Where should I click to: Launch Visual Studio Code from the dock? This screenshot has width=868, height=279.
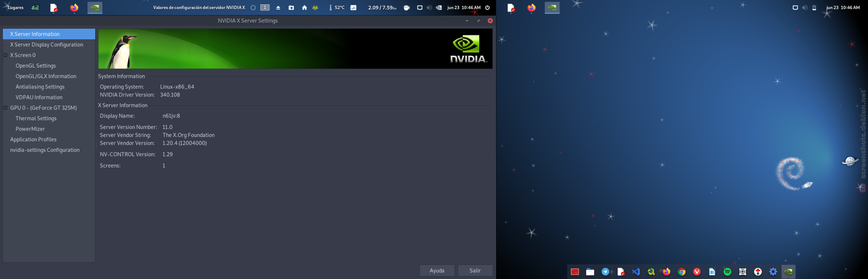click(x=636, y=272)
